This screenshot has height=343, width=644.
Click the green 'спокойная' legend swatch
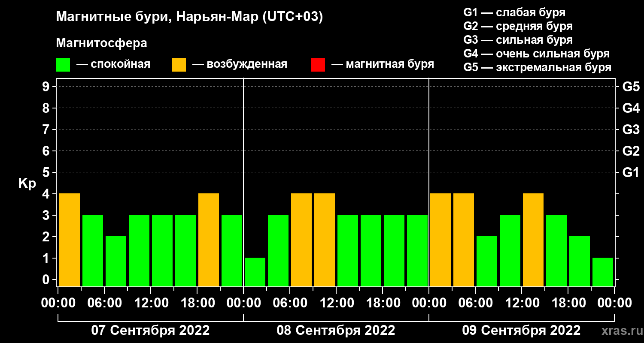click(x=63, y=65)
